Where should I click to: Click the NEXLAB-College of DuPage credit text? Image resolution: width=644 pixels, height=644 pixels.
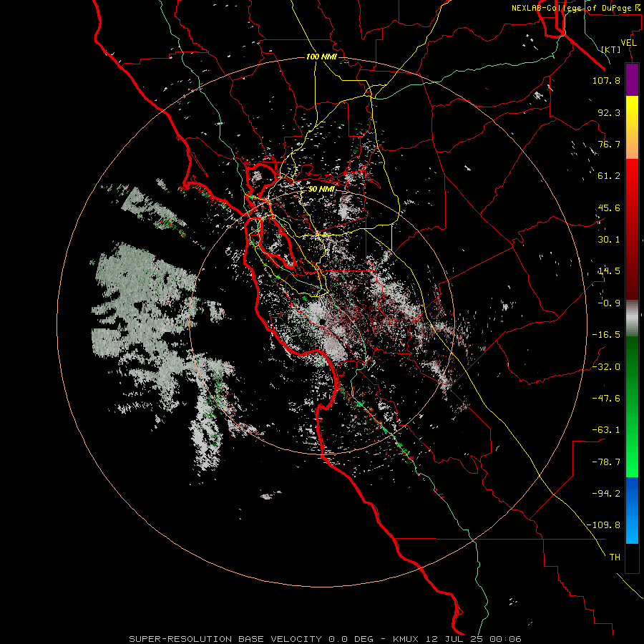[576, 8]
